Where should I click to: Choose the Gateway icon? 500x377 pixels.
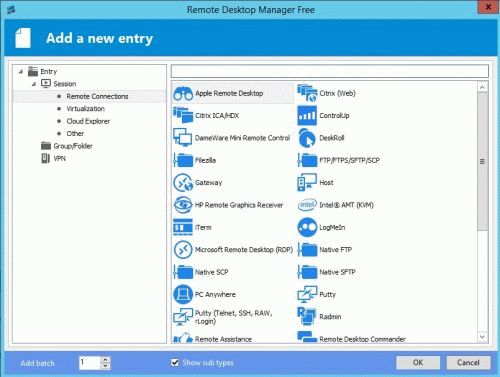[x=183, y=183]
